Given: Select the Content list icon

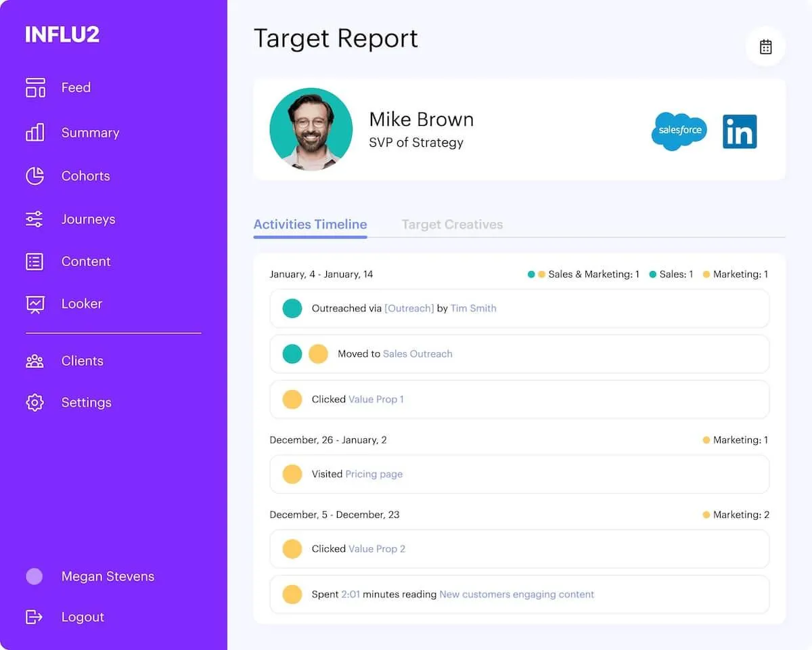Looking at the screenshot, I should pyautogui.click(x=35, y=261).
